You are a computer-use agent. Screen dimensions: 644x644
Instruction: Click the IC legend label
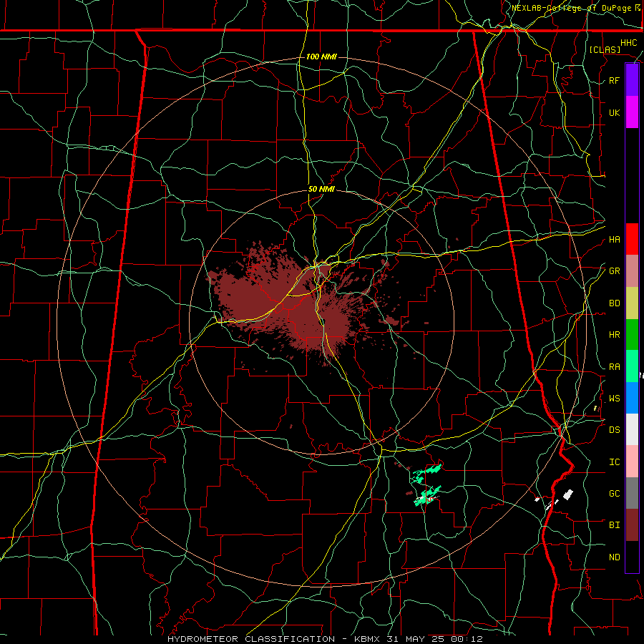614,462
